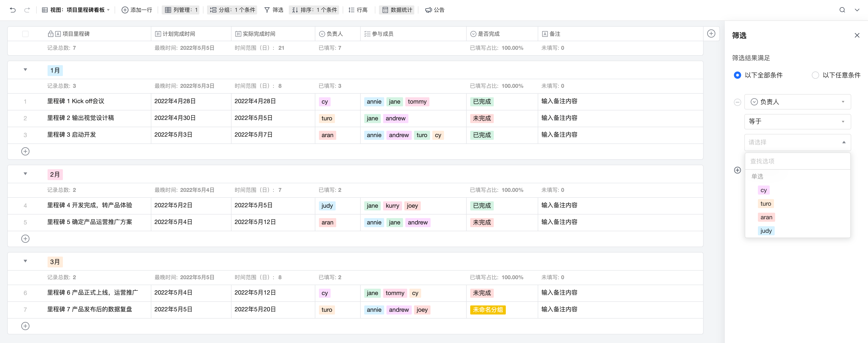Open 排序 sort settings
868x343 pixels.
pyautogui.click(x=314, y=10)
